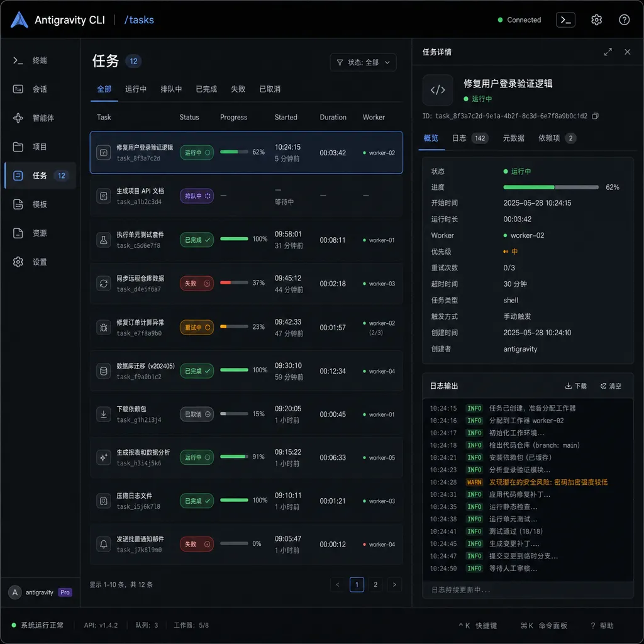
Task: Open 资源 in the sidebar
Action: [40, 233]
